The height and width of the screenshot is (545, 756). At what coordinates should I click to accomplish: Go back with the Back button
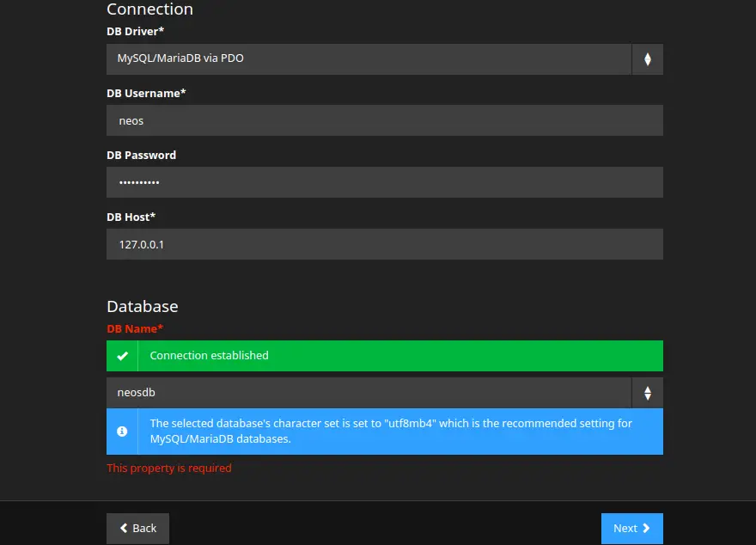click(138, 528)
